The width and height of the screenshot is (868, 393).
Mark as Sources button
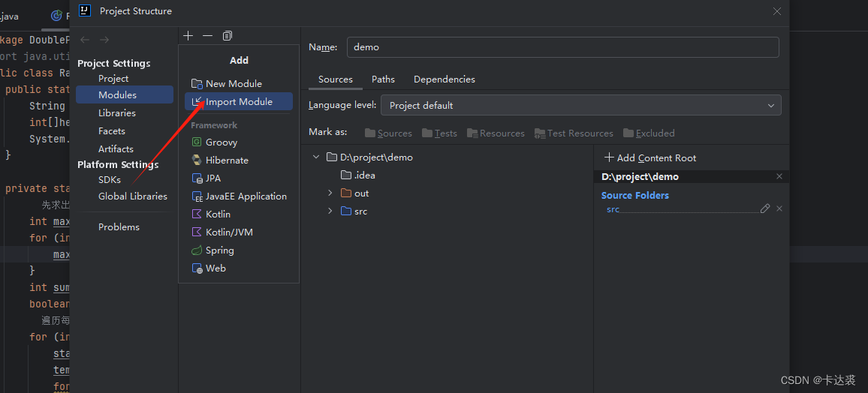click(x=389, y=133)
